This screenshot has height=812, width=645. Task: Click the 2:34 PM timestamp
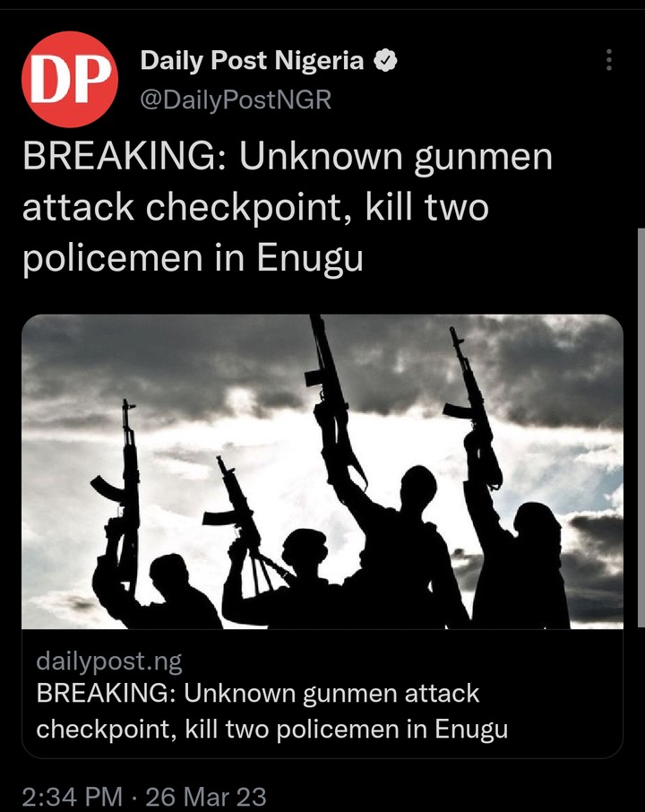pos(73,796)
